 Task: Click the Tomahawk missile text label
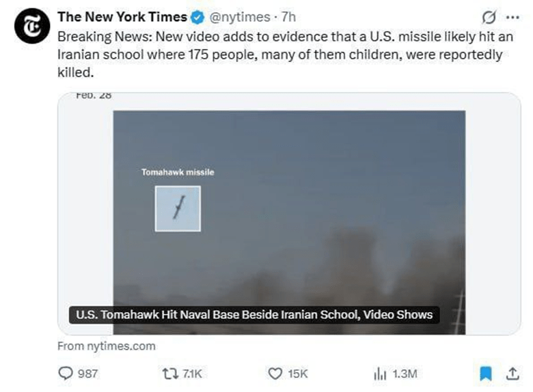(178, 172)
